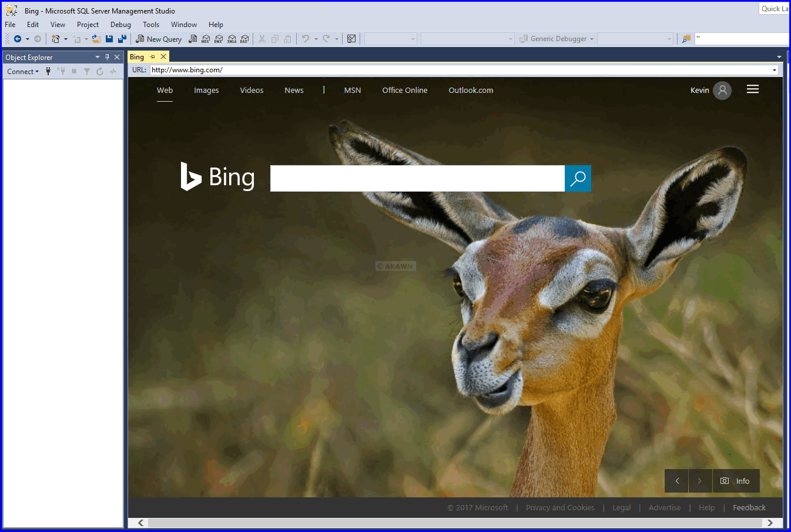Go to Bing News
The height and width of the screenshot is (532, 791).
294,91
